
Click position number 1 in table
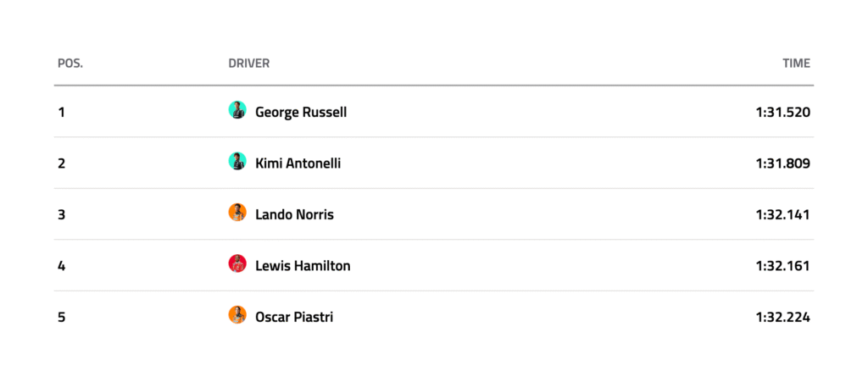tap(61, 112)
